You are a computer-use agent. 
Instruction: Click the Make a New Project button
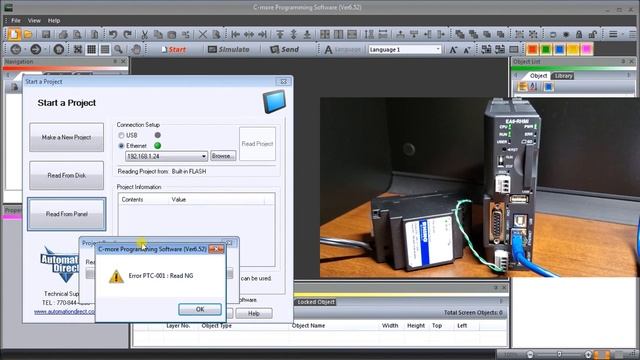point(67,138)
